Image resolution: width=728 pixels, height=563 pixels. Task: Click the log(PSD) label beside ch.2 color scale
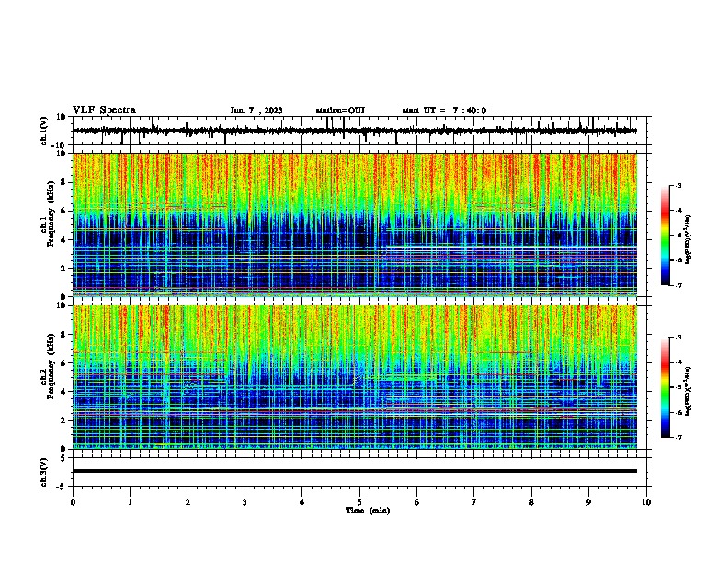click(x=688, y=391)
